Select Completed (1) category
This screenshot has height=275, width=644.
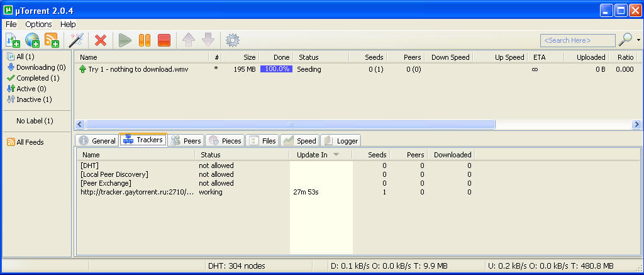[33, 78]
